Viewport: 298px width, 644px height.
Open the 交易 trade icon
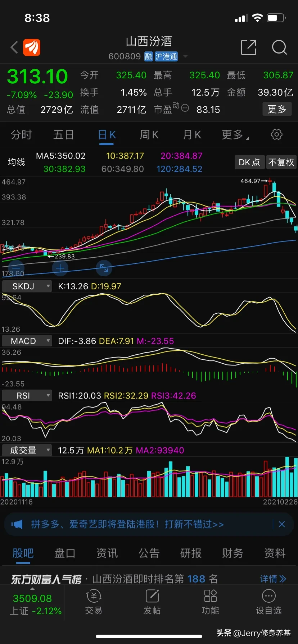[x=94, y=602]
